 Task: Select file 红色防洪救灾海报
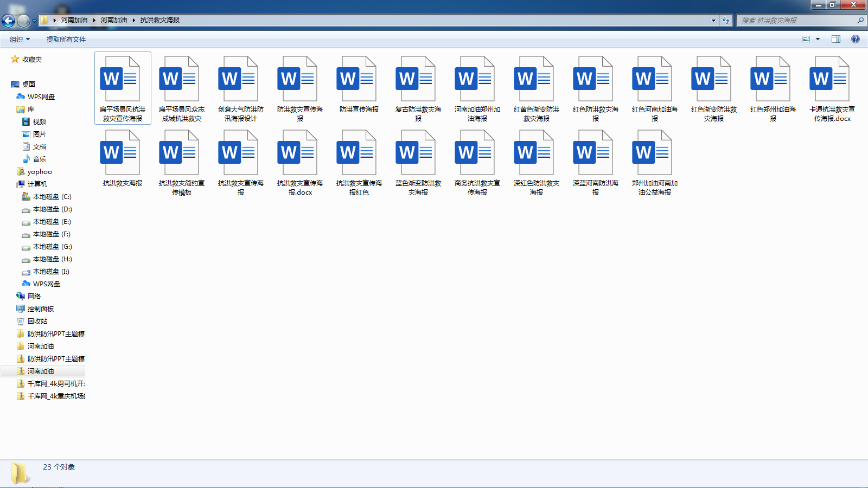coord(596,88)
